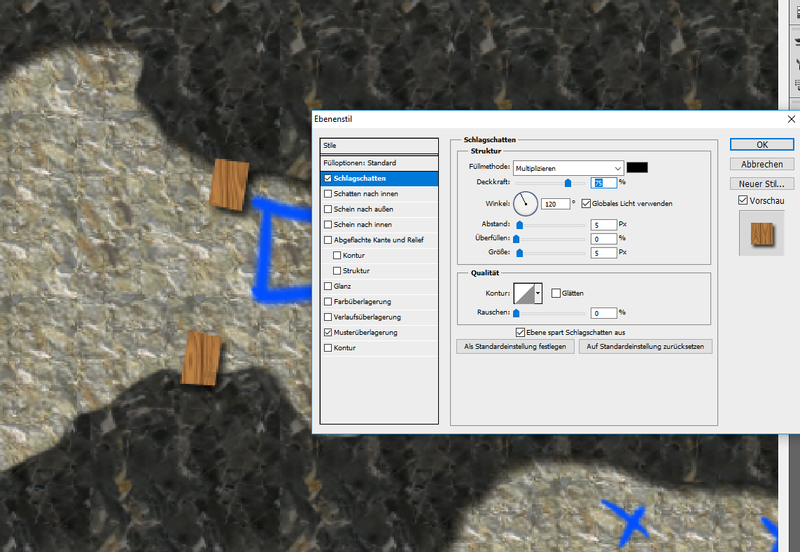Click Als Standardeinstellung festlegen
Screen dimensions: 800x552
point(515,347)
